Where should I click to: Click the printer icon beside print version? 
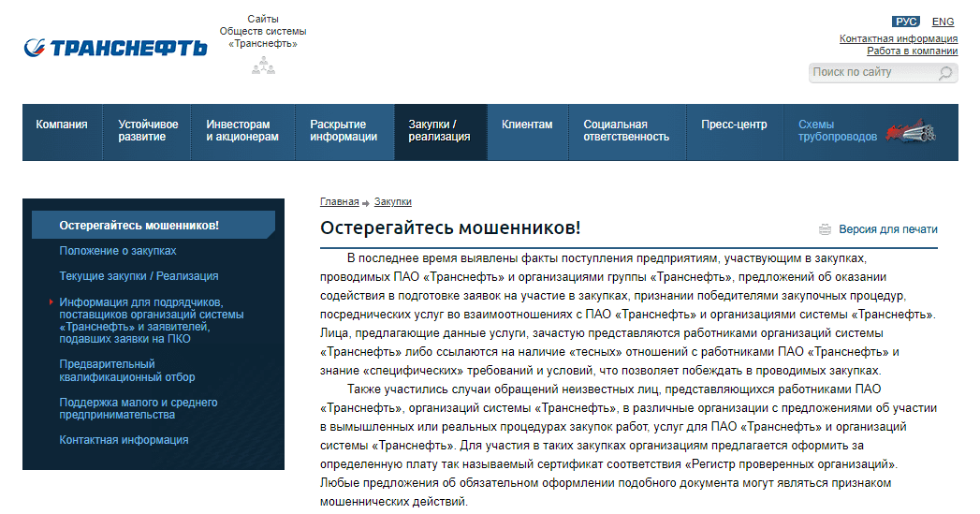coord(825,229)
